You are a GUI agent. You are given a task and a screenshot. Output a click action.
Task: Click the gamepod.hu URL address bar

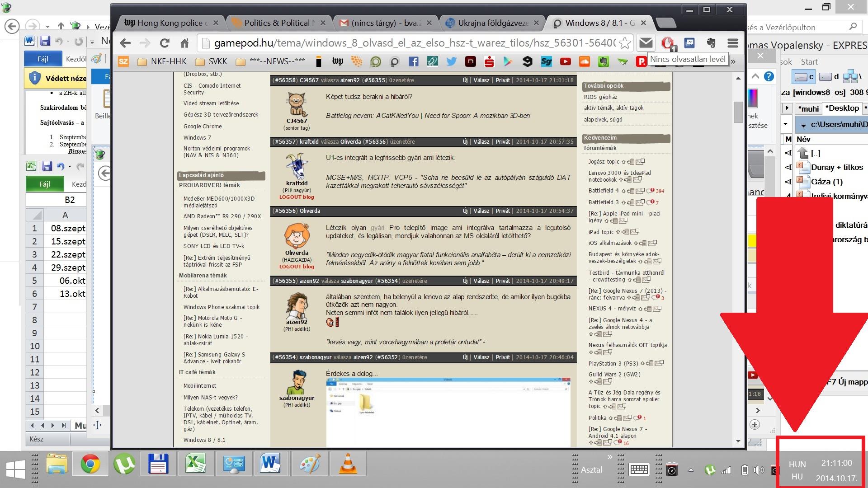(415, 43)
